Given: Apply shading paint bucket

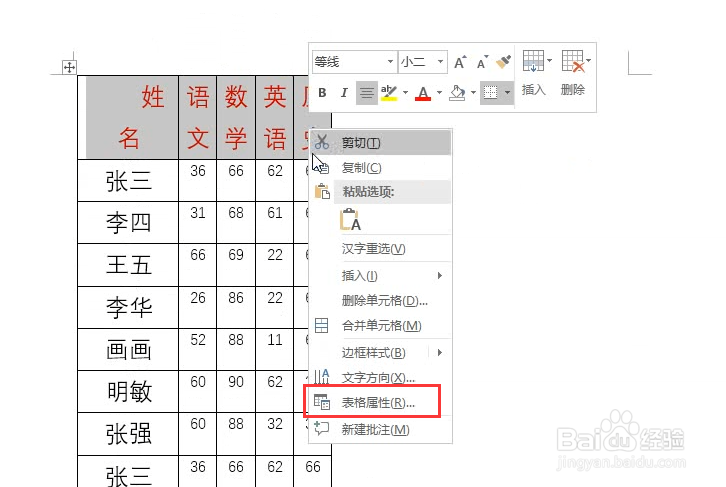Looking at the screenshot, I should (457, 93).
